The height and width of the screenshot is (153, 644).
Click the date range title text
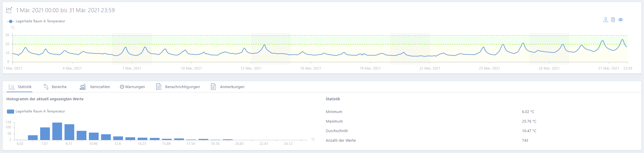coord(65,10)
